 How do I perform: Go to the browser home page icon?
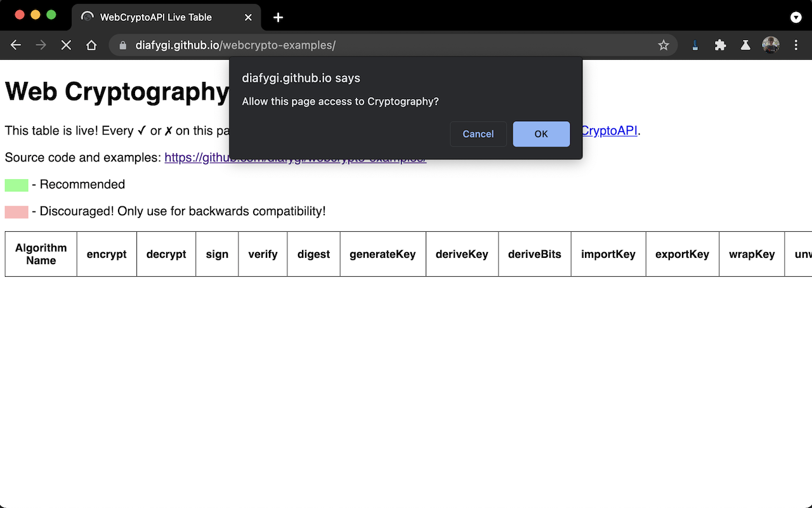tap(91, 45)
